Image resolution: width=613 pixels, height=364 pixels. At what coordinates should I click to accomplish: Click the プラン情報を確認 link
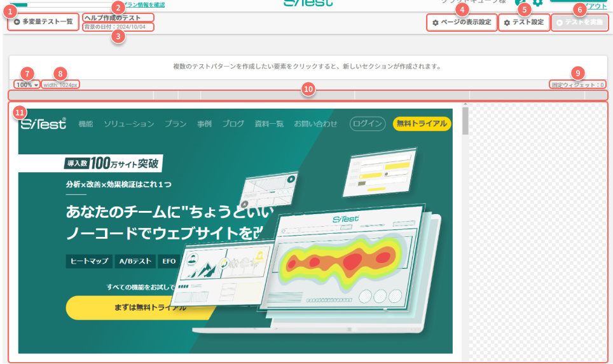[x=144, y=4]
